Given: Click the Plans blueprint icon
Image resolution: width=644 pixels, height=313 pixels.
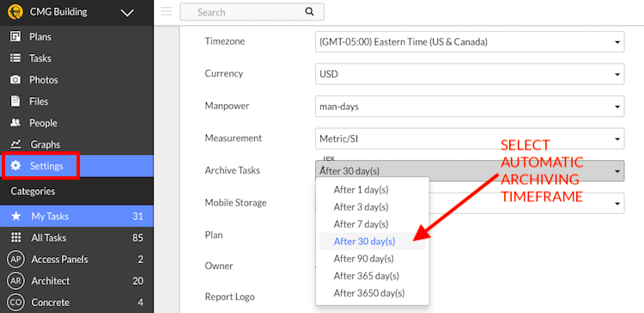Looking at the screenshot, I should coord(15,37).
